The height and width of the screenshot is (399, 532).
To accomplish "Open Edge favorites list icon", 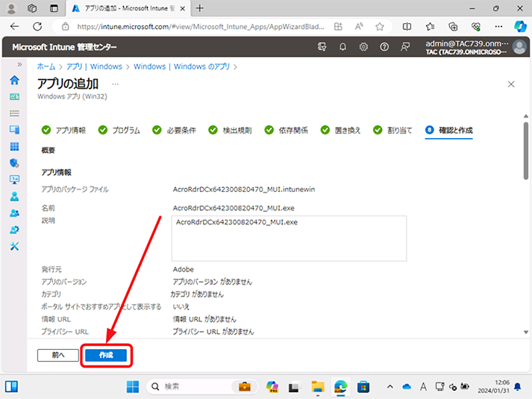I will pyautogui.click(x=430, y=26).
